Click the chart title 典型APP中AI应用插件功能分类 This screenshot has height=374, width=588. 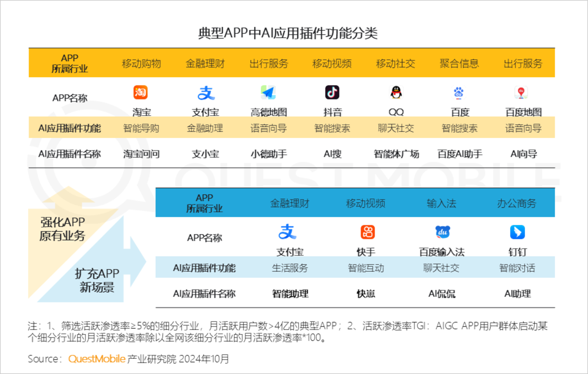point(288,33)
